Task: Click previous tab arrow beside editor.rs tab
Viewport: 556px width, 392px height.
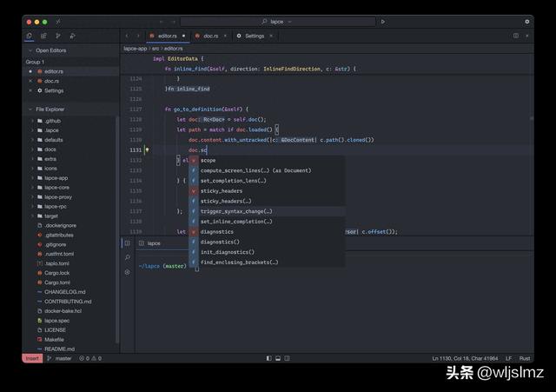Action: click(x=127, y=36)
